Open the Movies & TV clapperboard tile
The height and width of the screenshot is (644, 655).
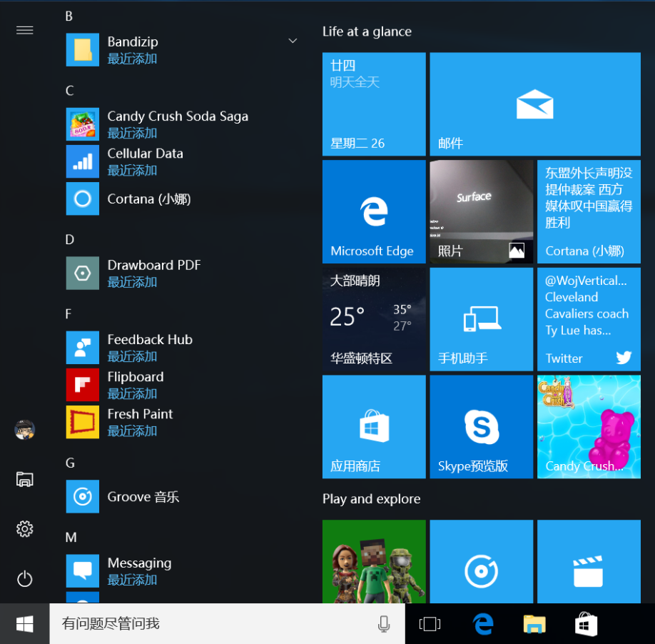(x=589, y=561)
